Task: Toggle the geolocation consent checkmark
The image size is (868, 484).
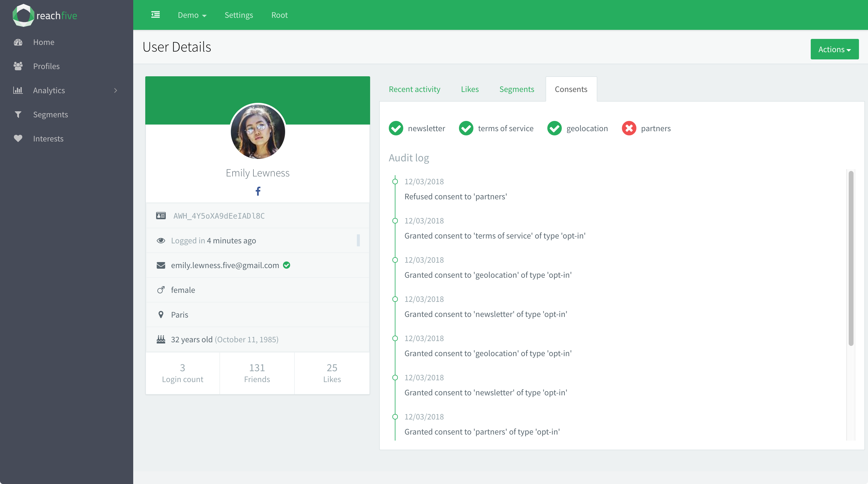Action: point(554,128)
